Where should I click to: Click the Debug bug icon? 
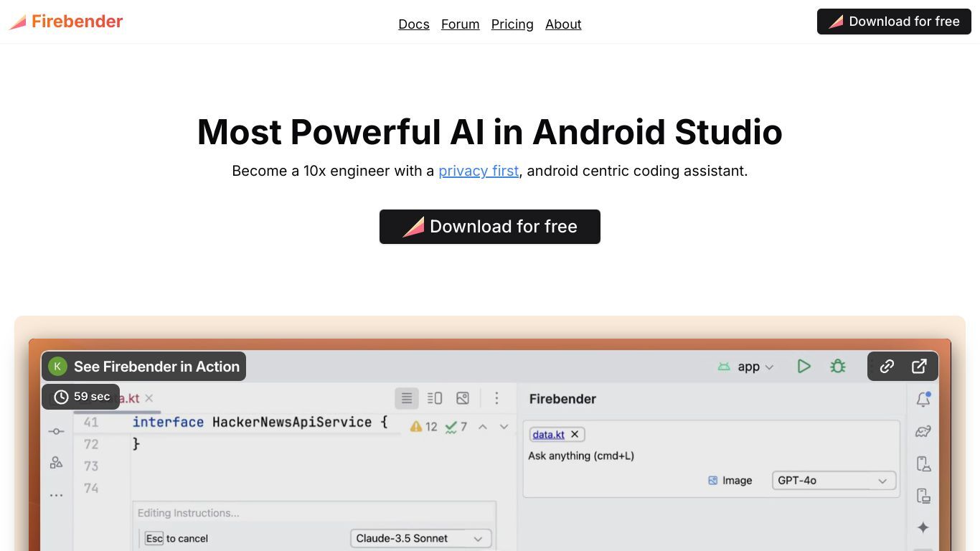click(x=837, y=367)
